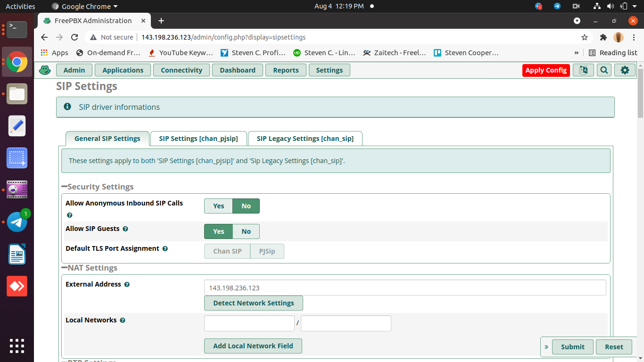The height and width of the screenshot is (362, 644).
Task: Open the screenshot tool from the dock
Action: click(17, 158)
